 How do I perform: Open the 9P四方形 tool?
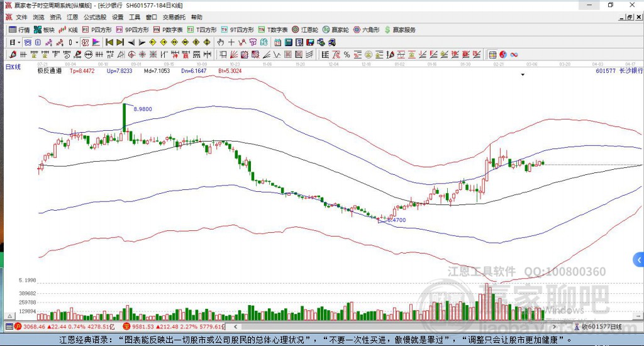click(132, 30)
